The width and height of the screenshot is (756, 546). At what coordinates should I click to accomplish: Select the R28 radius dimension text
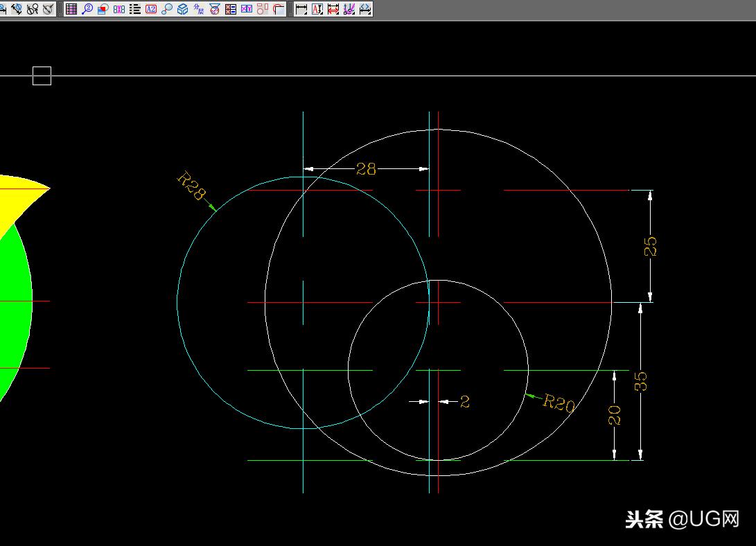(x=191, y=186)
